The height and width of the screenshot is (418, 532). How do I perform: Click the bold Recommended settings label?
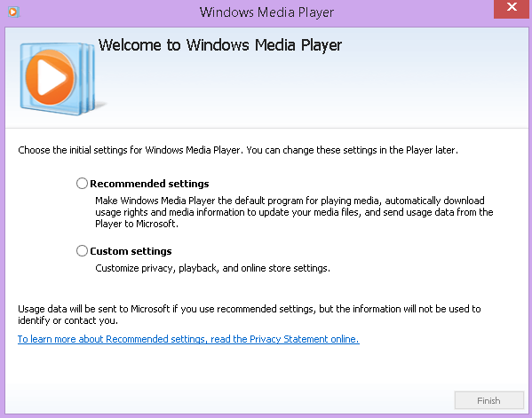point(149,184)
